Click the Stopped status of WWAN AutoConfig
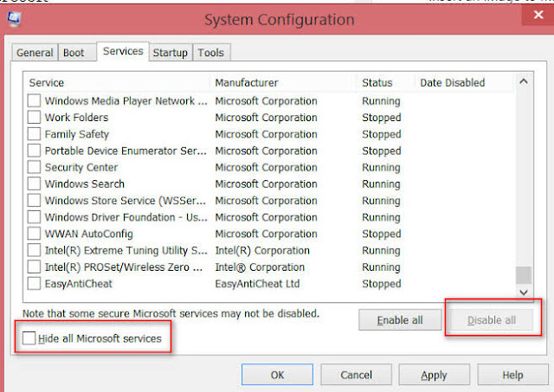The image size is (554, 392). pyautogui.click(x=382, y=234)
